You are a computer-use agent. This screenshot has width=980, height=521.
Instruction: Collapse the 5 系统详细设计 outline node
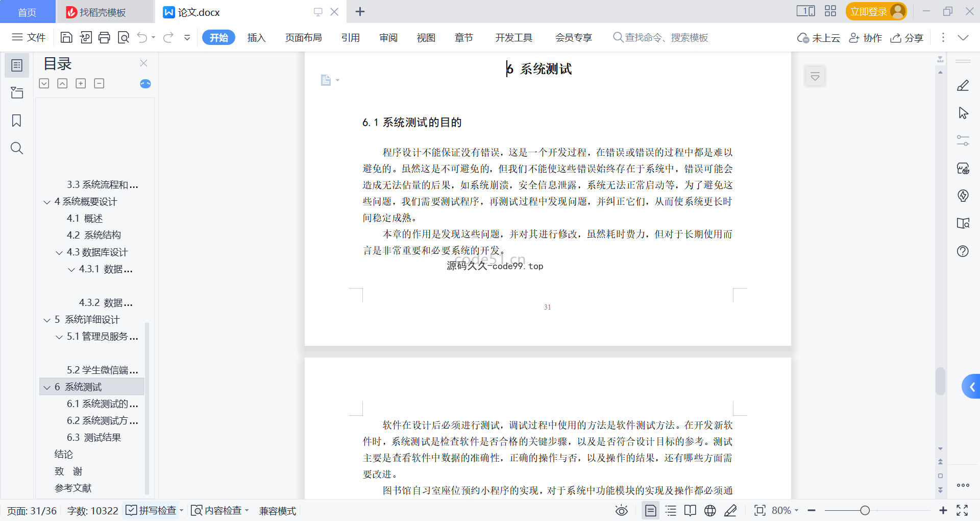click(47, 320)
